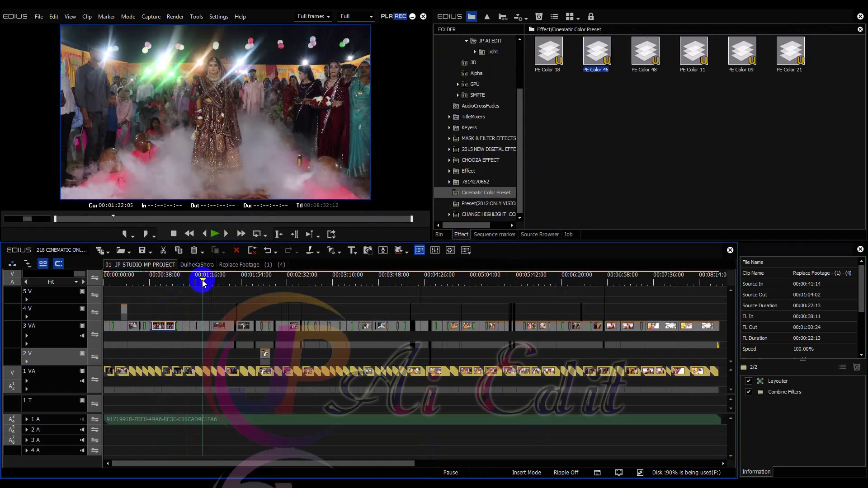Click the Pause button
The width and height of the screenshot is (868, 488).
click(x=450, y=472)
